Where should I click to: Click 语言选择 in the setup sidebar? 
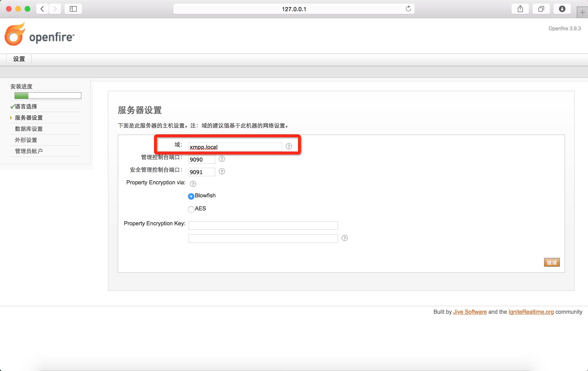[26, 107]
